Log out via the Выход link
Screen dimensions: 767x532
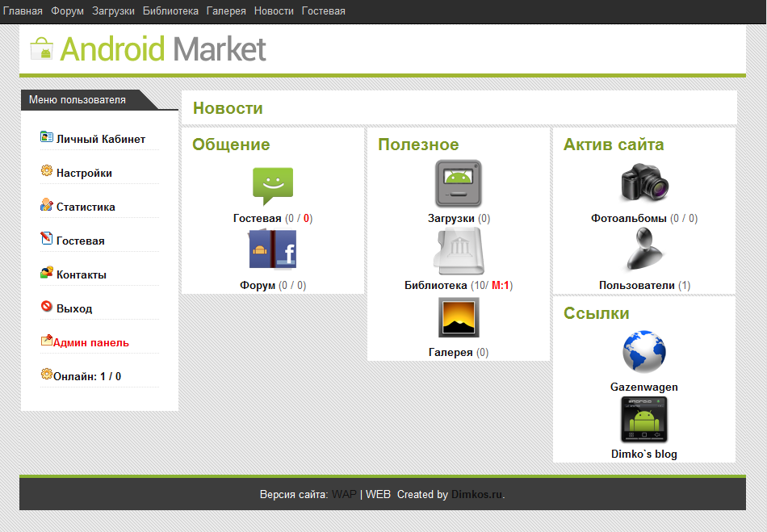(74, 308)
